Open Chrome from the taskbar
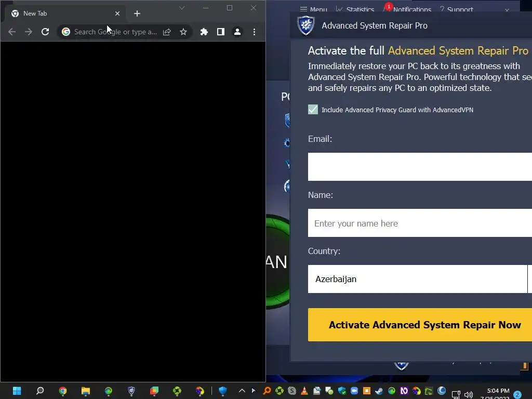Viewport: 532px width, 399px height. (x=63, y=391)
